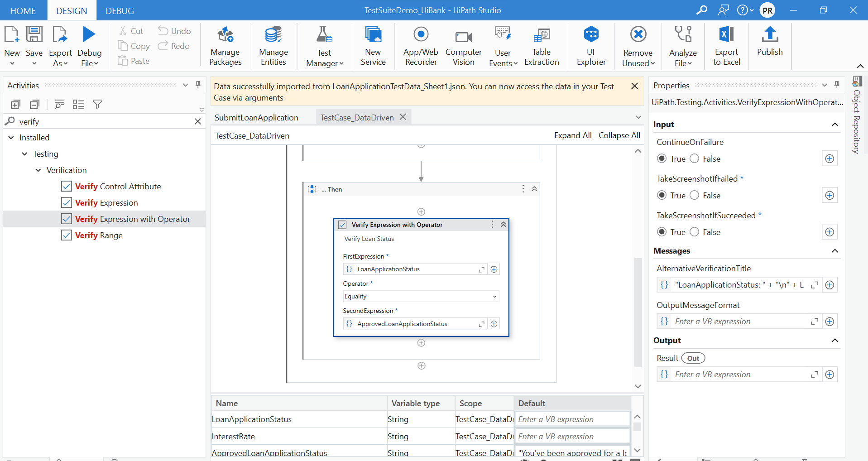868x461 pixels.
Task: Click the OutputMessageFormat expression field
Action: 739,322
